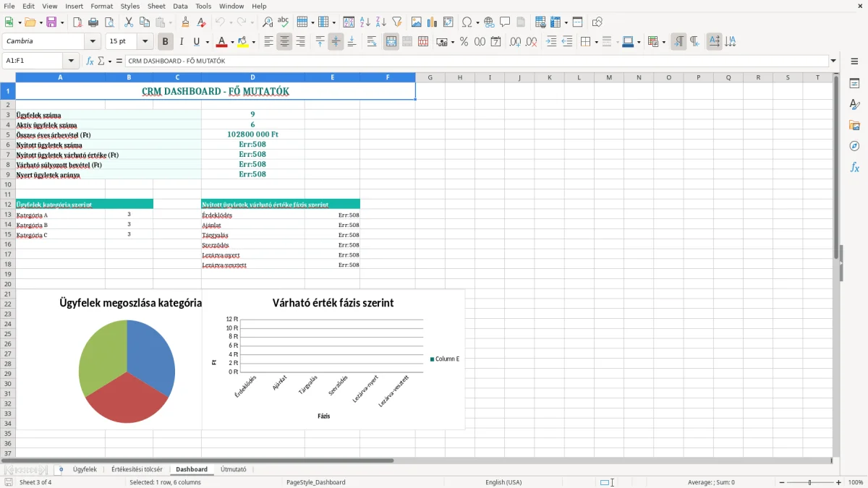This screenshot has height=488, width=868.
Task: Open sidebar Gallery panel icon
Action: click(x=854, y=126)
